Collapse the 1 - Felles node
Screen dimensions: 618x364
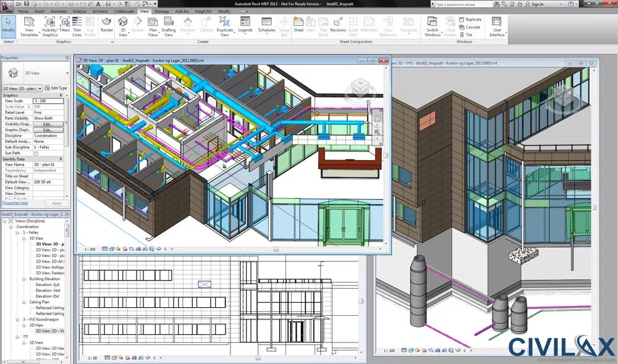[18, 233]
